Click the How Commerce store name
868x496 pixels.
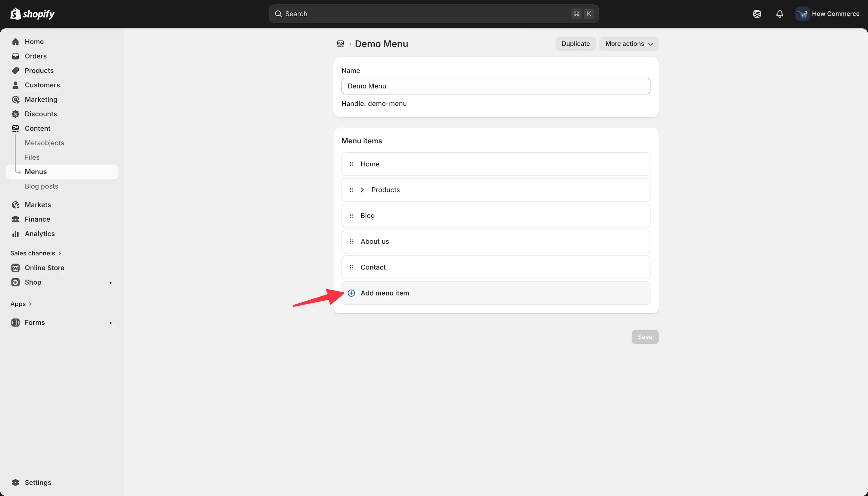tap(836, 14)
